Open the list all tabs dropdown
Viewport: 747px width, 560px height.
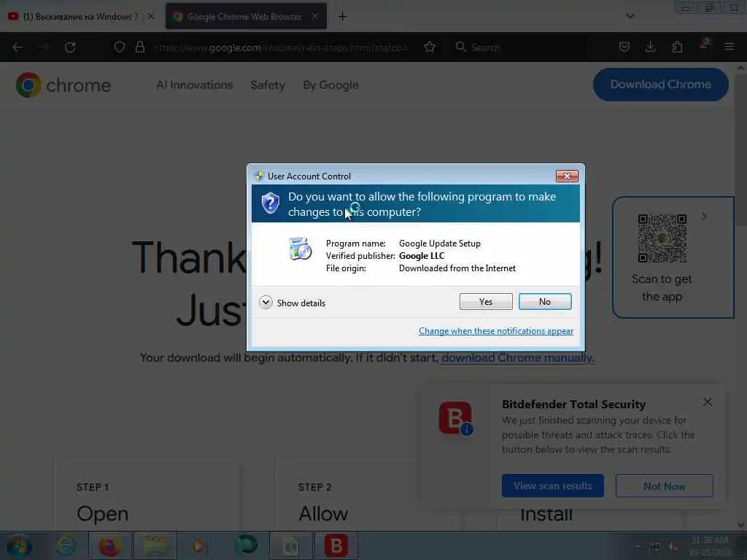[x=630, y=16]
